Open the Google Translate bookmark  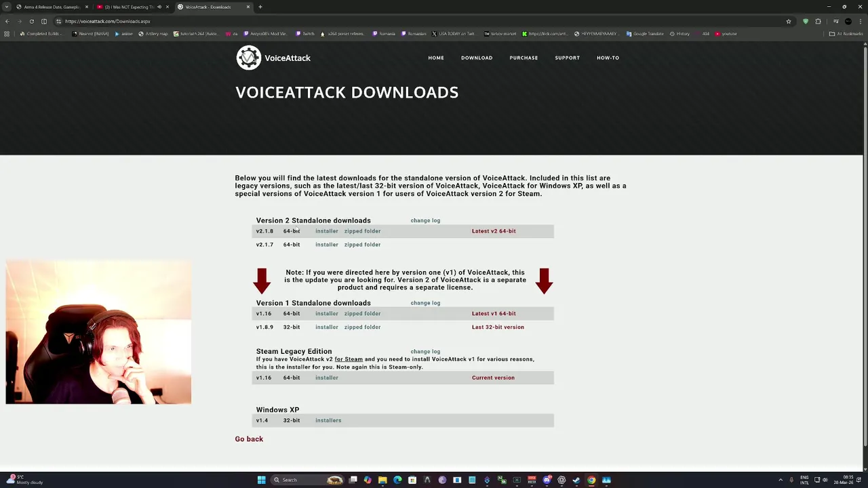click(645, 34)
